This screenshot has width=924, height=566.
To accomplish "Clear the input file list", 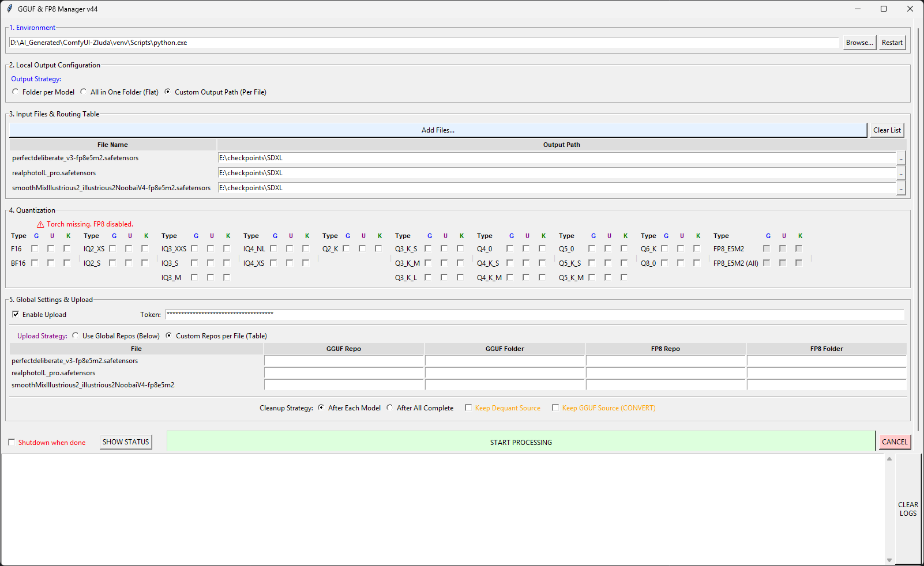I will point(887,130).
